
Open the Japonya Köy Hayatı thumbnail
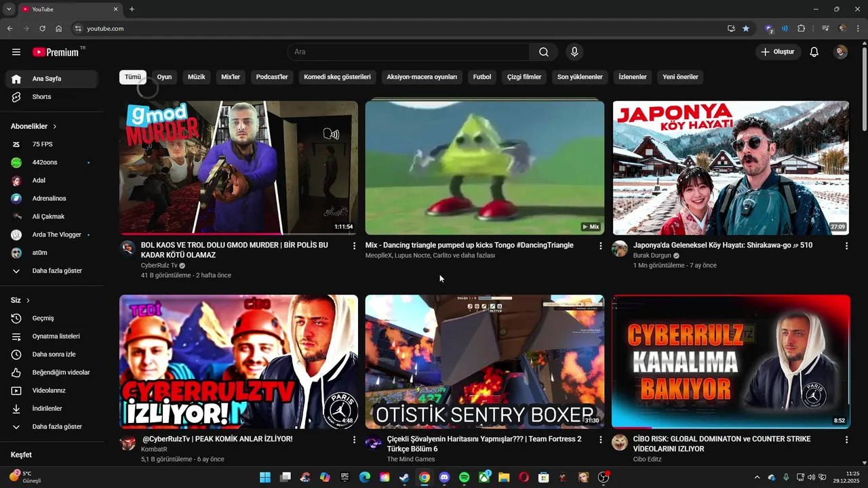tap(731, 167)
